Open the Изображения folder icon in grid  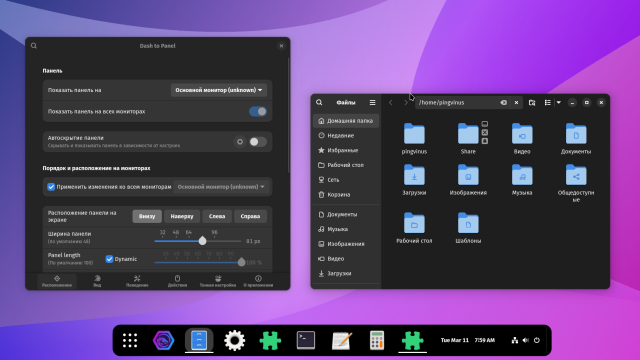[468, 175]
